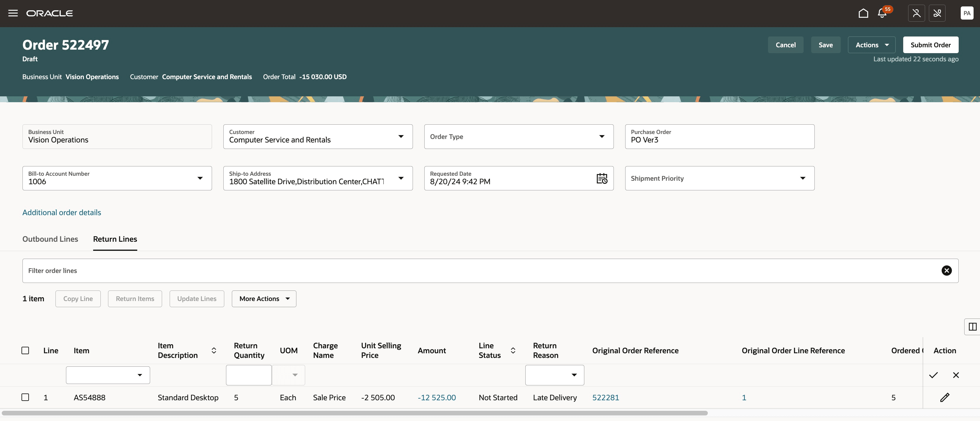Open the hamburger navigation menu
980x421 pixels.
click(13, 13)
